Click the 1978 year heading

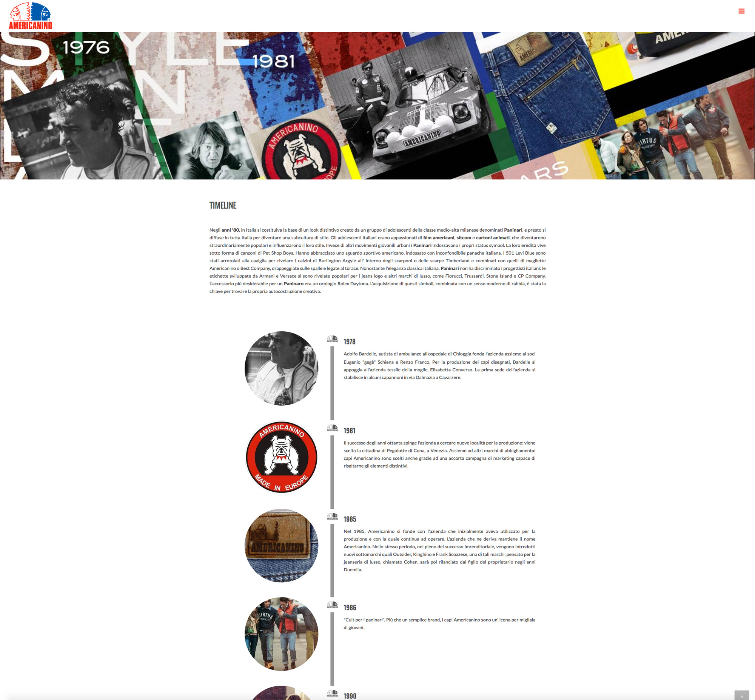point(350,342)
